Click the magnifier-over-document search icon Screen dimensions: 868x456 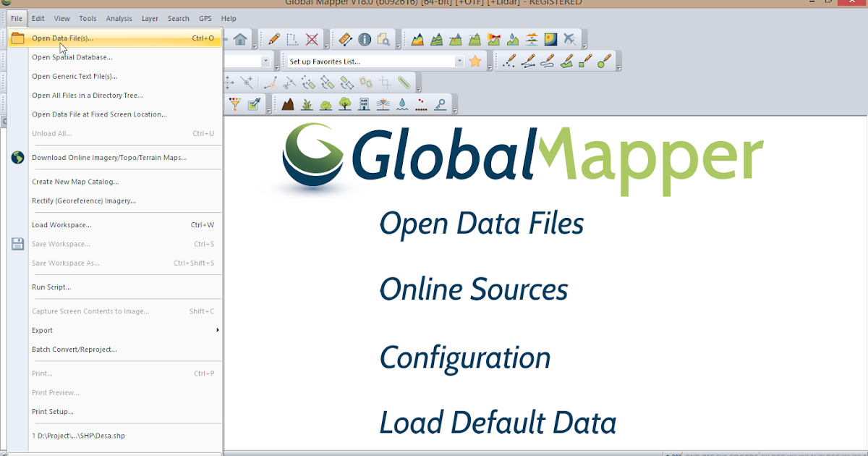[x=383, y=39]
